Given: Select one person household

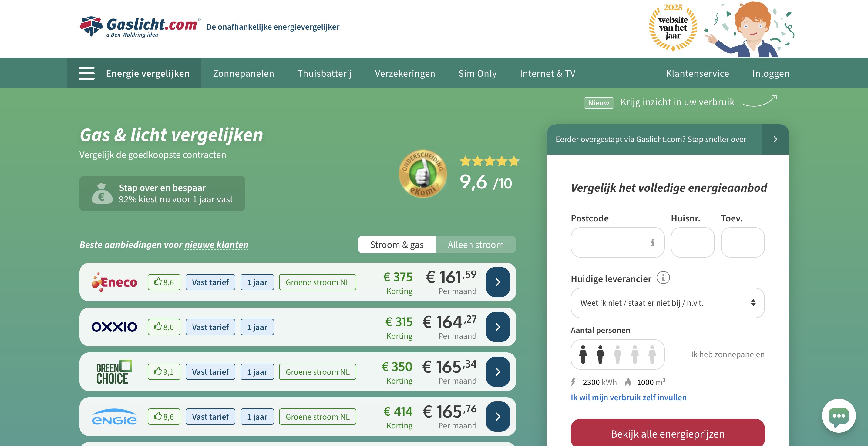Looking at the screenshot, I should [583, 354].
